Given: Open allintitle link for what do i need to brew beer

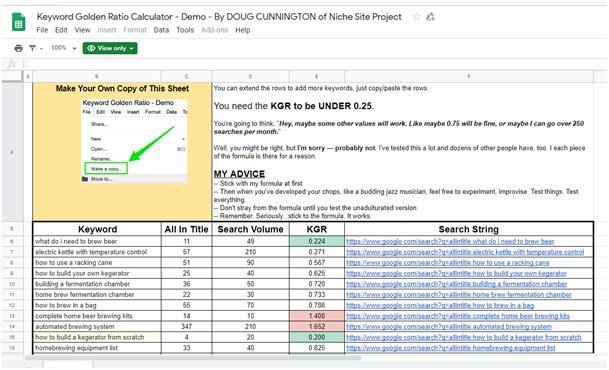Looking at the screenshot, I should [x=450, y=241].
